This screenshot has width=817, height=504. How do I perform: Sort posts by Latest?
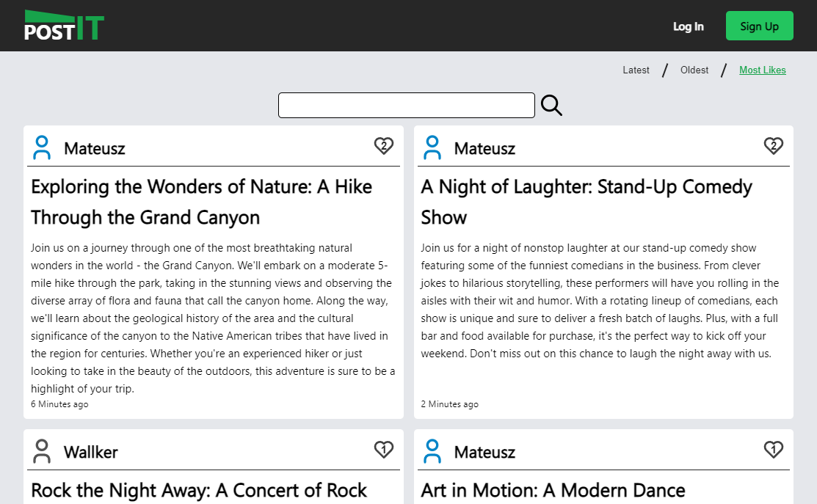coord(636,70)
